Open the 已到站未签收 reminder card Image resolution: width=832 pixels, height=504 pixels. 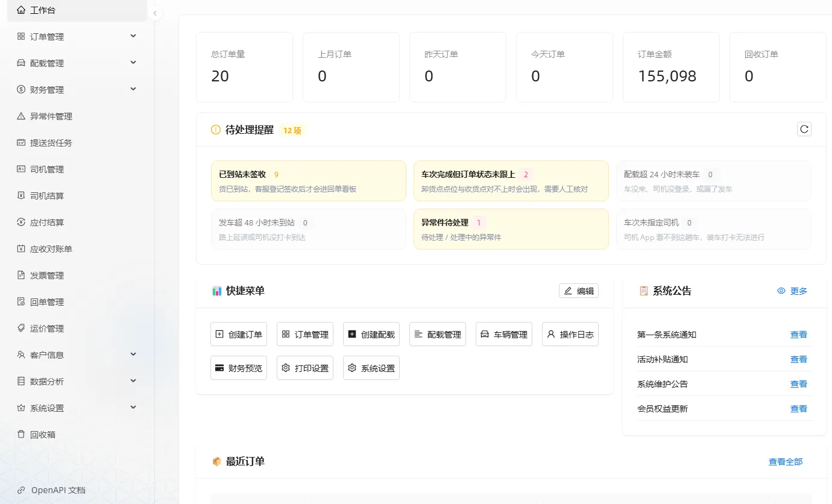[x=309, y=181]
